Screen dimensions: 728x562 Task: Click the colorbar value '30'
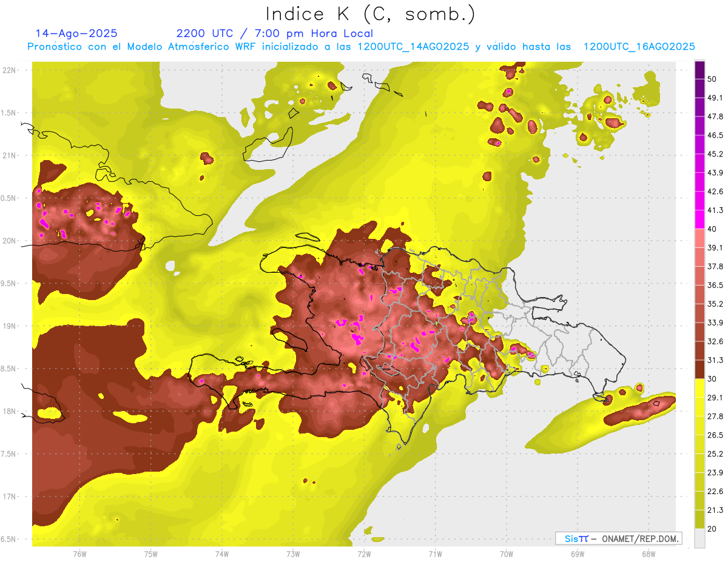click(x=712, y=379)
